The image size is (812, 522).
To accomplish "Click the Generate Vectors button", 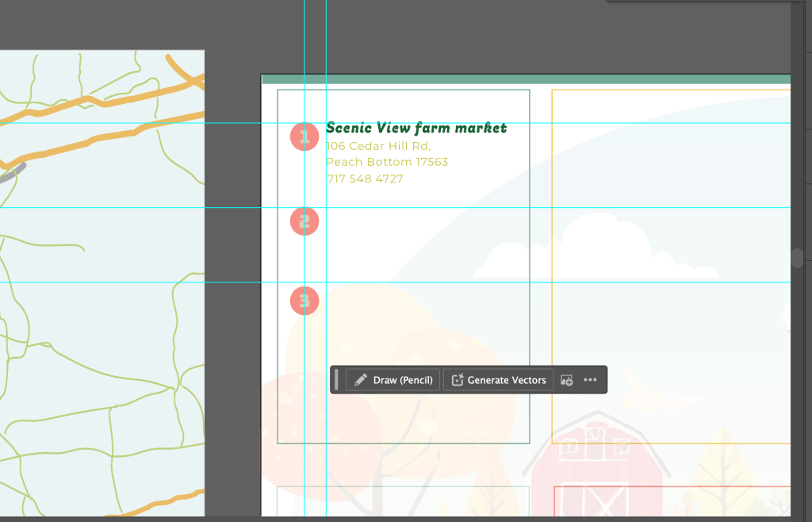I will [x=499, y=380].
